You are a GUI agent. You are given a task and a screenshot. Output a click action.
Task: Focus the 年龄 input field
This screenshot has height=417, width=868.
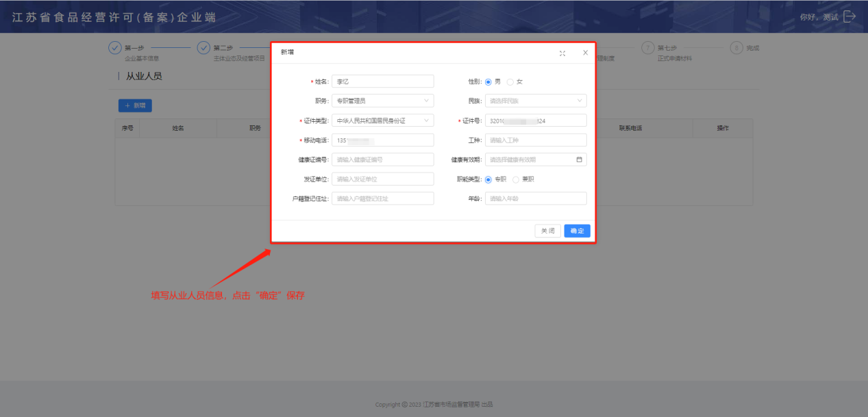click(536, 199)
